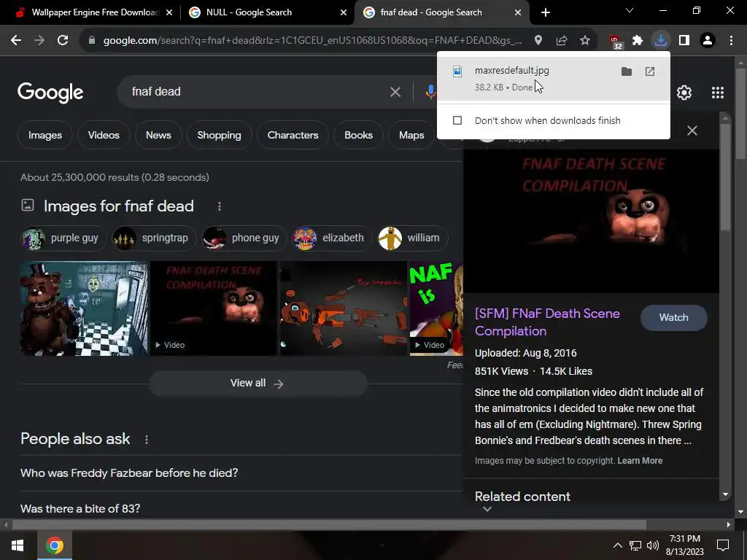Check Don't show when downloads finish
Image resolution: width=747 pixels, height=560 pixels.
click(x=457, y=120)
